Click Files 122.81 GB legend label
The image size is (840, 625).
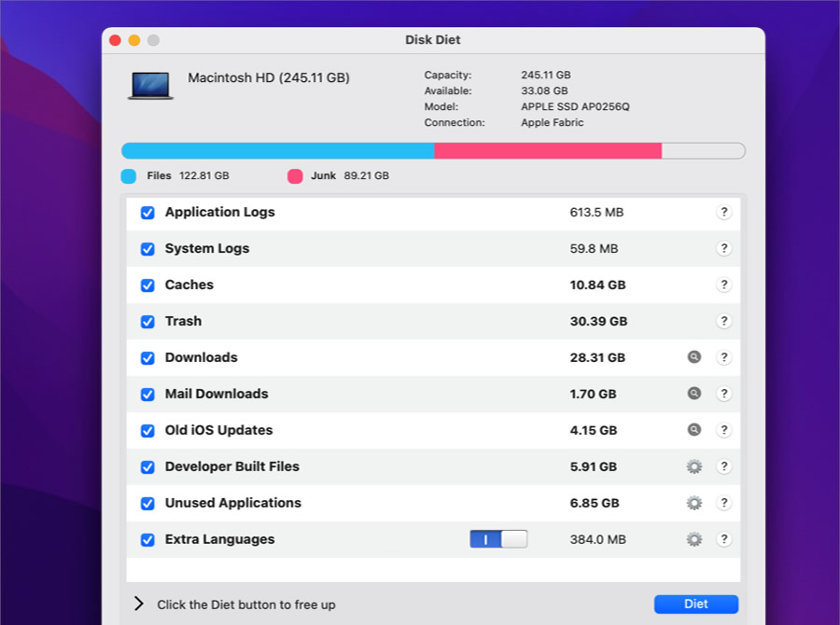tap(188, 175)
